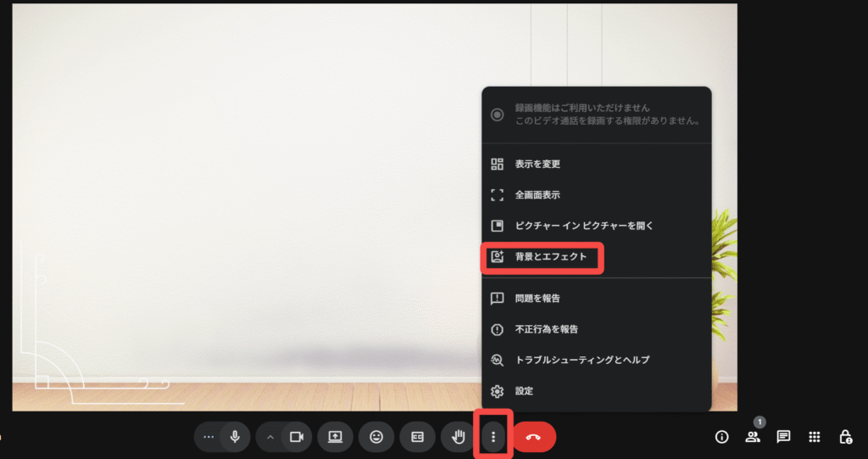Choose 全画面表示 from the menu

click(x=597, y=195)
